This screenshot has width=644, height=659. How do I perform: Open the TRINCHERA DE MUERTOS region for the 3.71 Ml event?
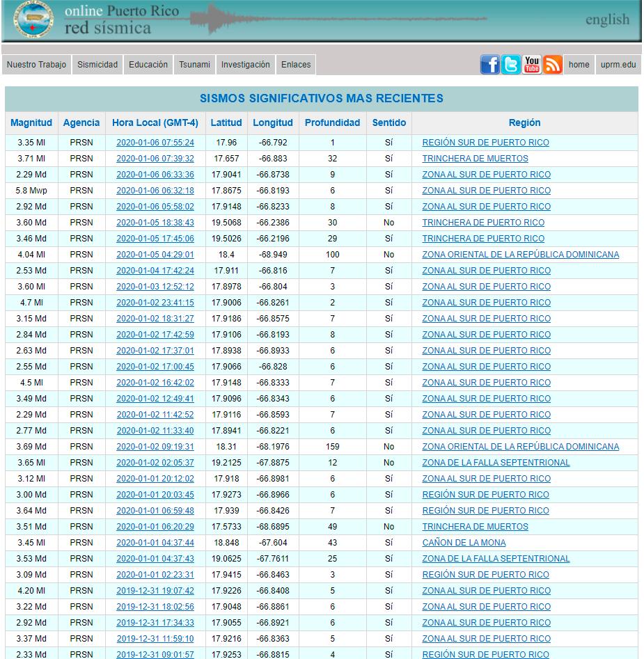click(475, 159)
